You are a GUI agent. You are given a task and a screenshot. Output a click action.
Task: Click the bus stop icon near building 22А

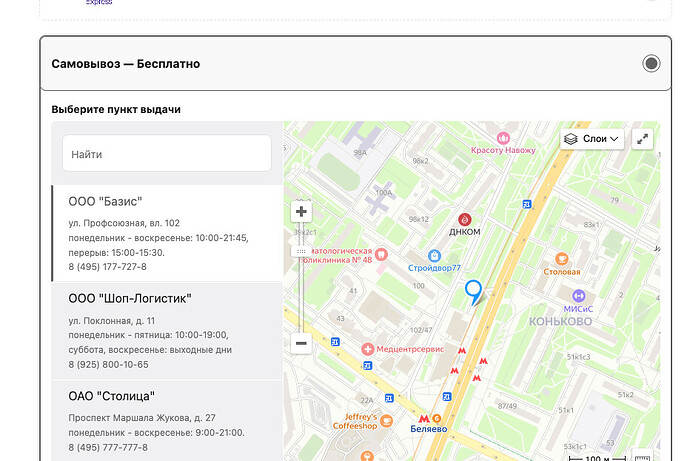pyautogui.click(x=389, y=398)
